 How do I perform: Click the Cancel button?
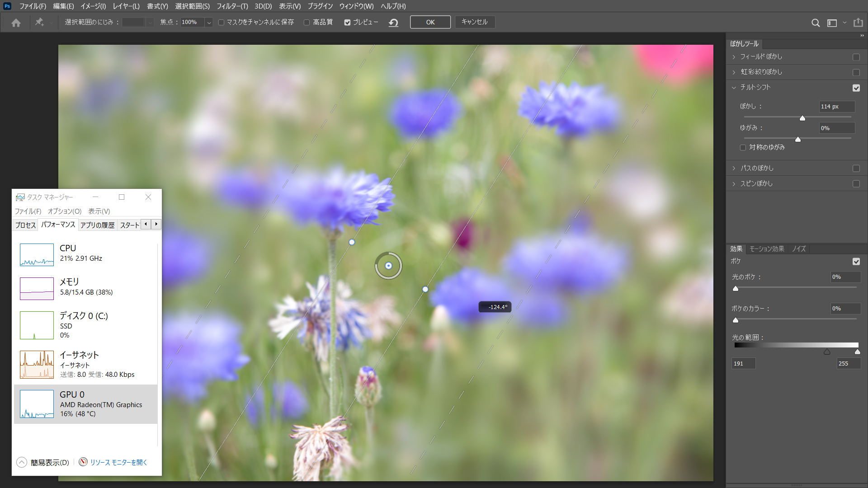tap(474, 22)
